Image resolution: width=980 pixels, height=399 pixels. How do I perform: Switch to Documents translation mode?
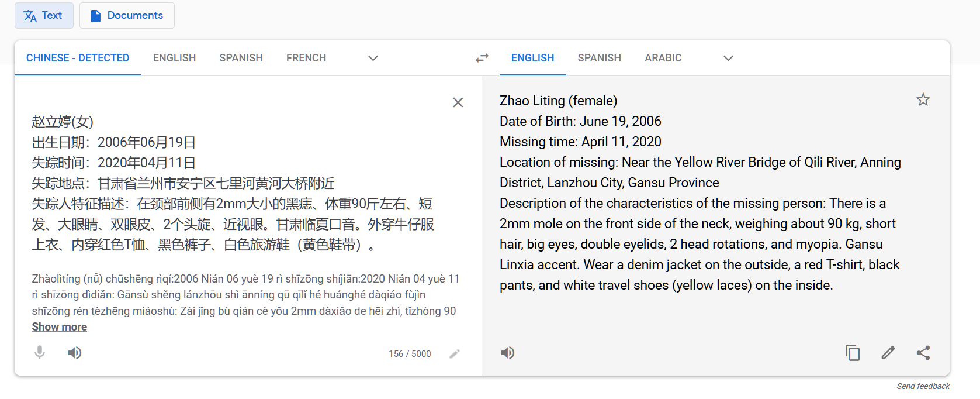coord(127,15)
